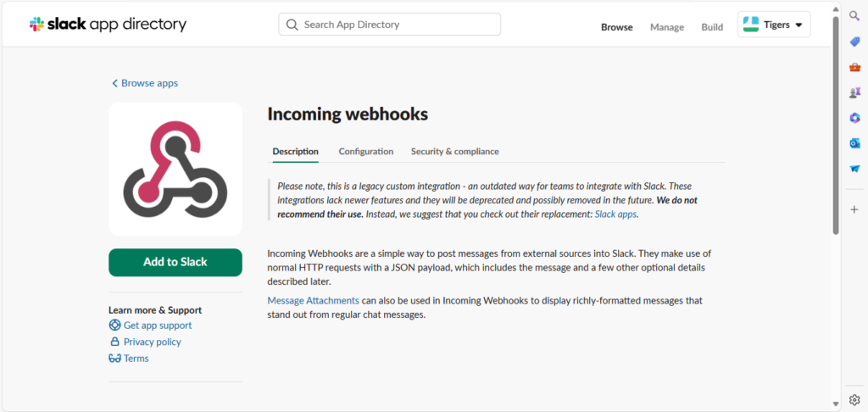Focus the Search App Directory field
The width and height of the screenshot is (868, 412).
point(390,25)
